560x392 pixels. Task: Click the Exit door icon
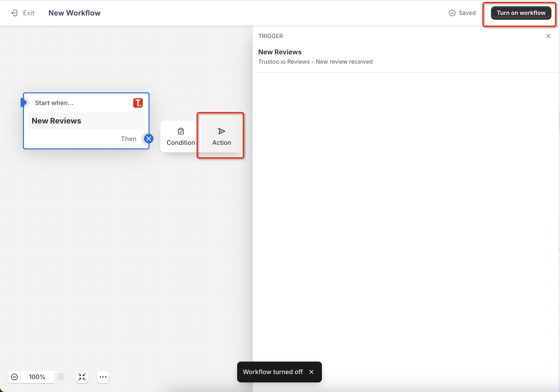point(14,13)
